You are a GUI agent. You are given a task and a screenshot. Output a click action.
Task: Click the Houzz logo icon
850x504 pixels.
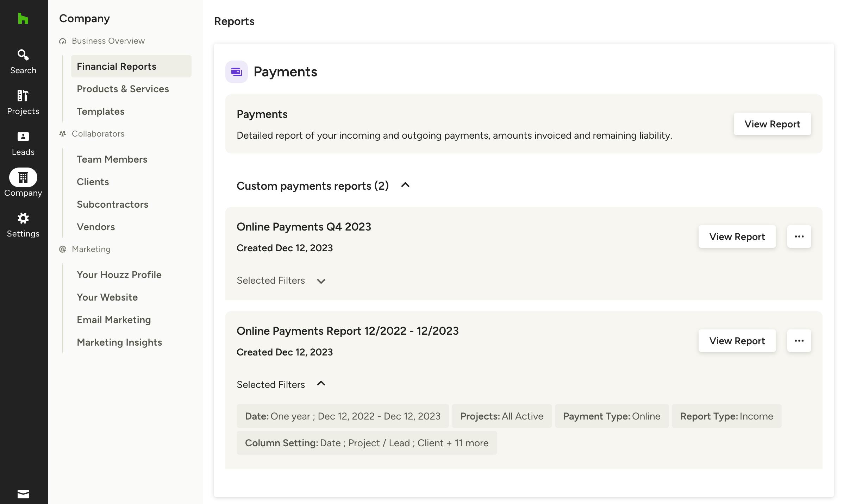(23, 18)
